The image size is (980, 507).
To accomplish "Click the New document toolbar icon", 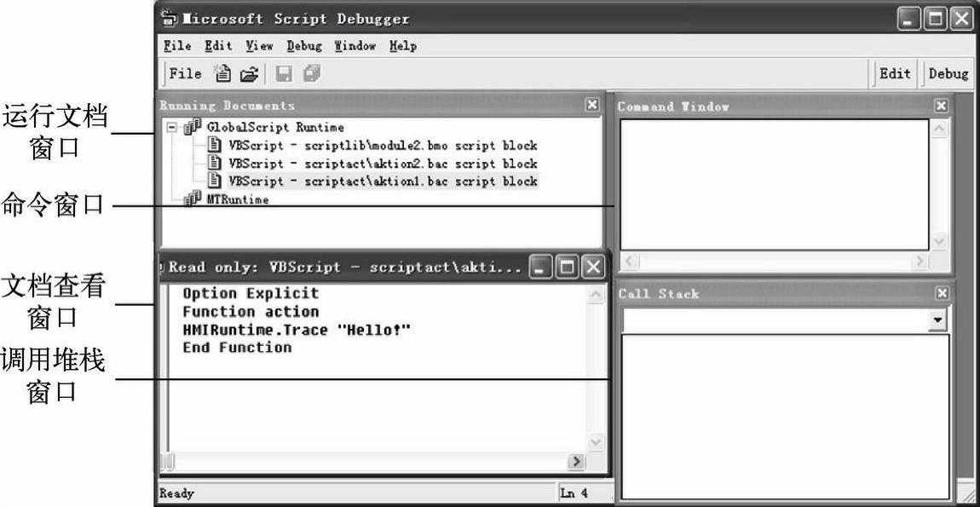I will point(222,74).
